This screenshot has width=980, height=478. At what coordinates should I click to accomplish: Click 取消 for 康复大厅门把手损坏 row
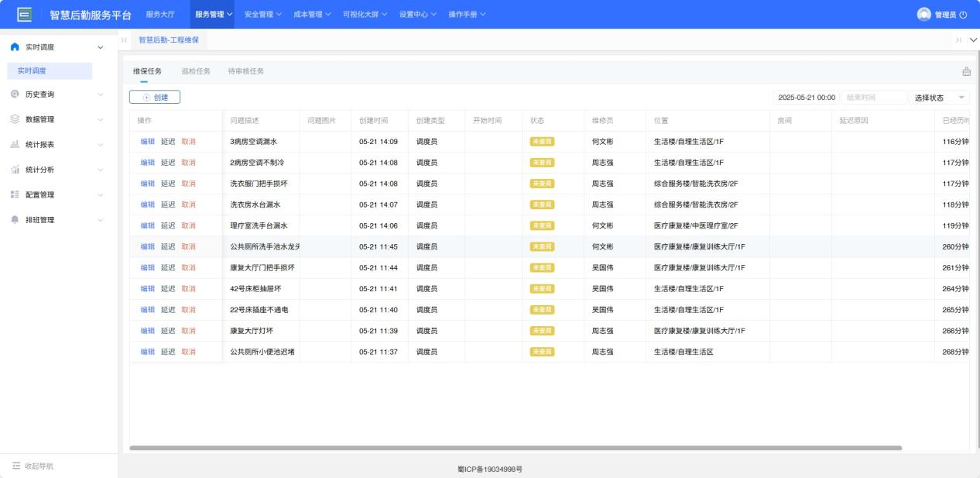tap(189, 267)
